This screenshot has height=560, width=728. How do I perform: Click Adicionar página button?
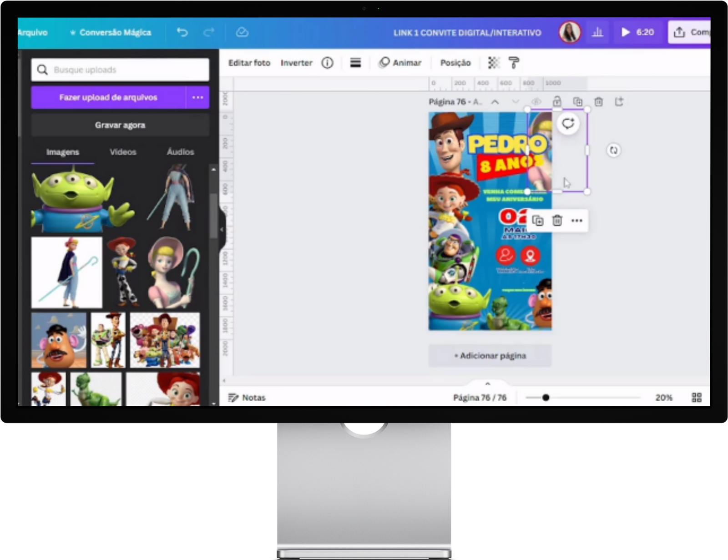click(x=490, y=356)
